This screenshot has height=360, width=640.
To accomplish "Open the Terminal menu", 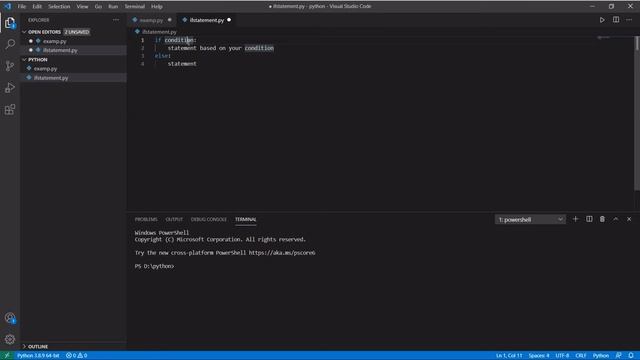I will 135,7.
